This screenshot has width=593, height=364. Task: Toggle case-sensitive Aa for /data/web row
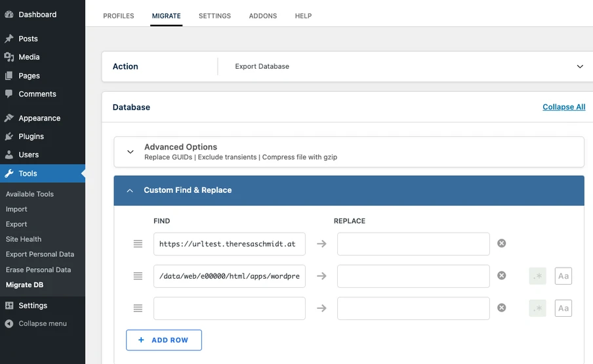563,276
